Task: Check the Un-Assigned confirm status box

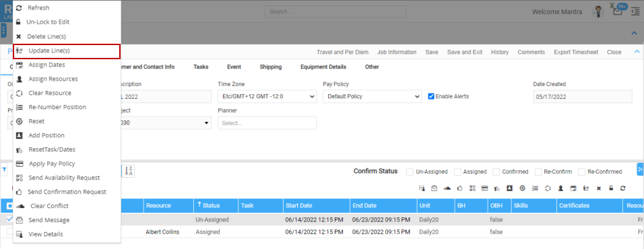Action: point(410,172)
